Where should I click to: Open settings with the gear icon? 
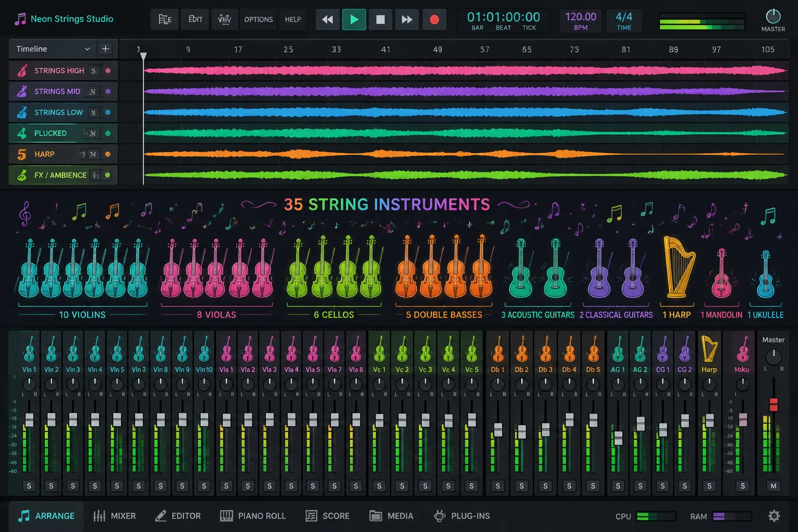774,516
